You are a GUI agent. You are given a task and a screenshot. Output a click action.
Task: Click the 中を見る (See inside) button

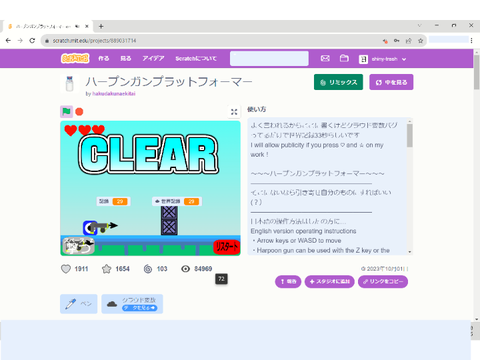pyautogui.click(x=391, y=82)
